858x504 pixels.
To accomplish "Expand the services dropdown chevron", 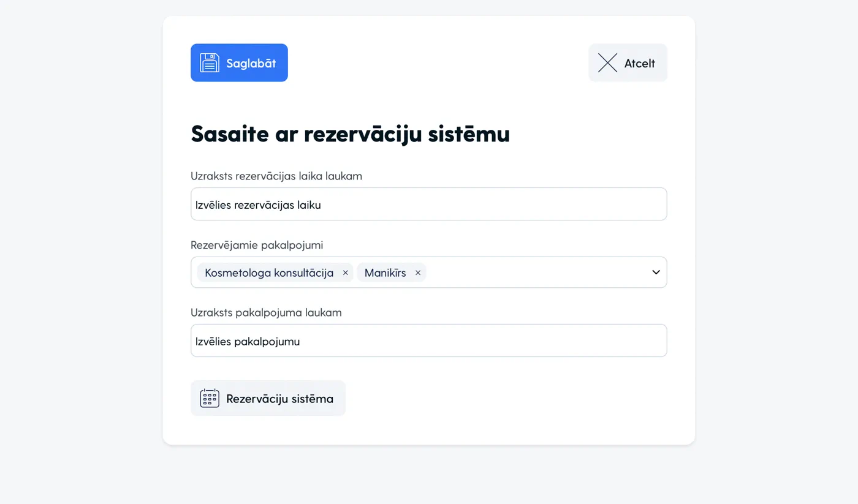I will pos(656,273).
